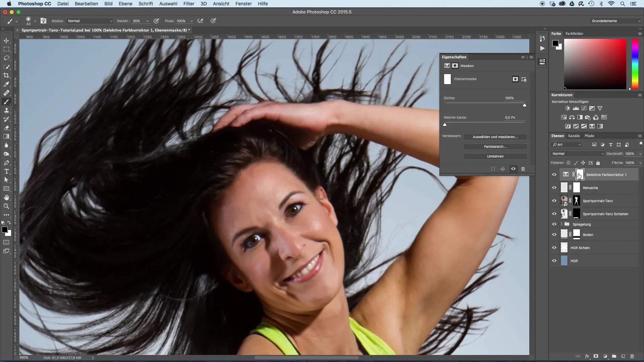Open brush preset picker arrow
Screen dimensions: 644x362
coord(35,21)
